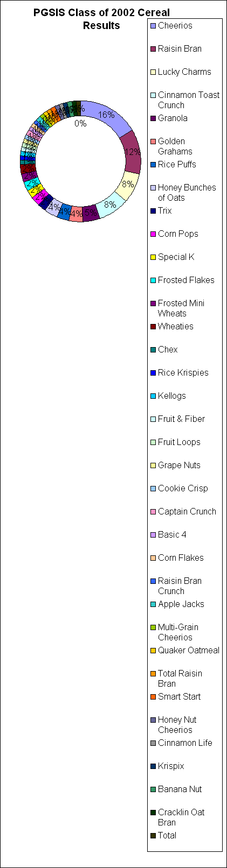Select the Captain Crunch legend label
This screenshot has height=868, width=227.
tap(187, 512)
